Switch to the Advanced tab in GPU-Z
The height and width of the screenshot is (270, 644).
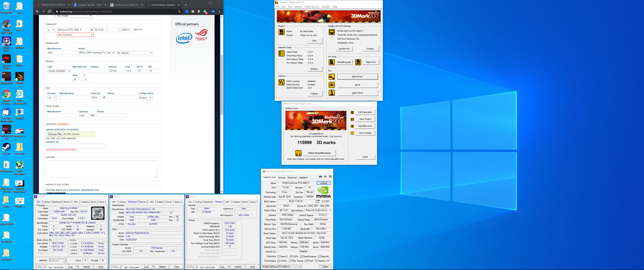coord(292,178)
